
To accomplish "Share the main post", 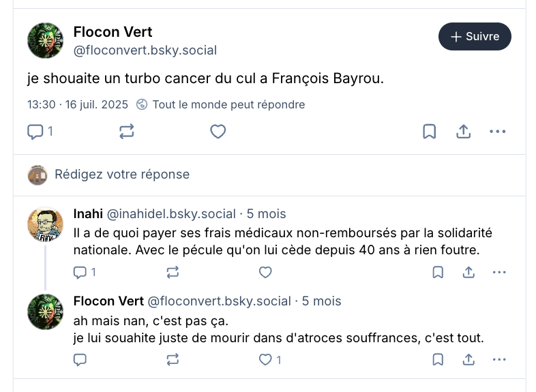I will point(464,132).
